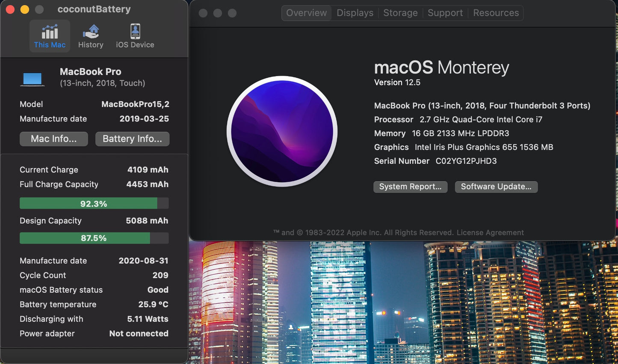Open the License Agreement

pyautogui.click(x=490, y=232)
